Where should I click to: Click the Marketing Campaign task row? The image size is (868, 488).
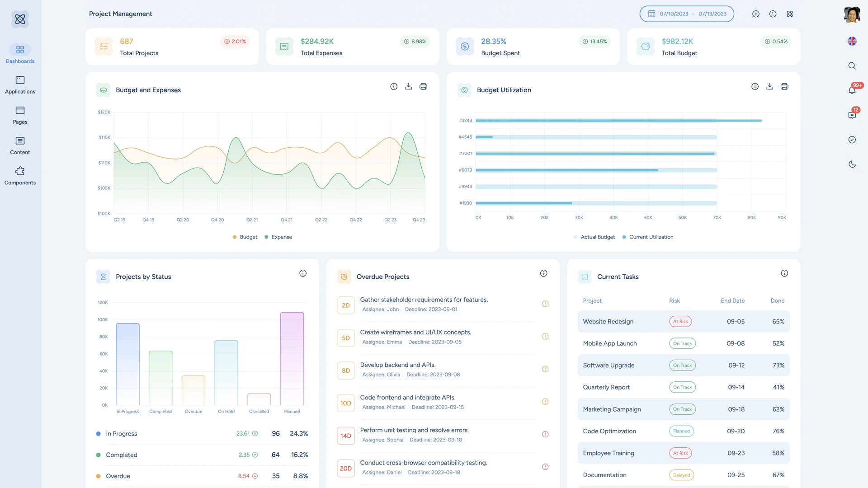click(x=684, y=409)
